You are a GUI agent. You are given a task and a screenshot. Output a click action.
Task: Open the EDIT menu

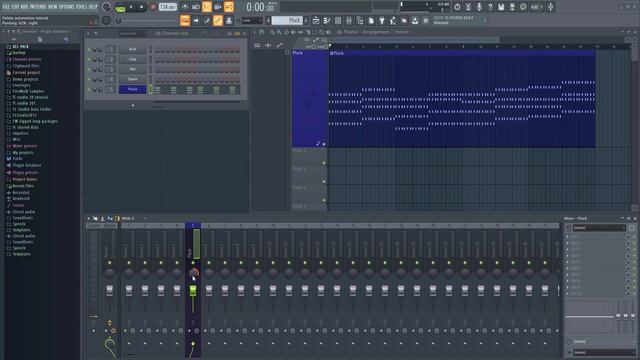pyautogui.click(x=16, y=7)
